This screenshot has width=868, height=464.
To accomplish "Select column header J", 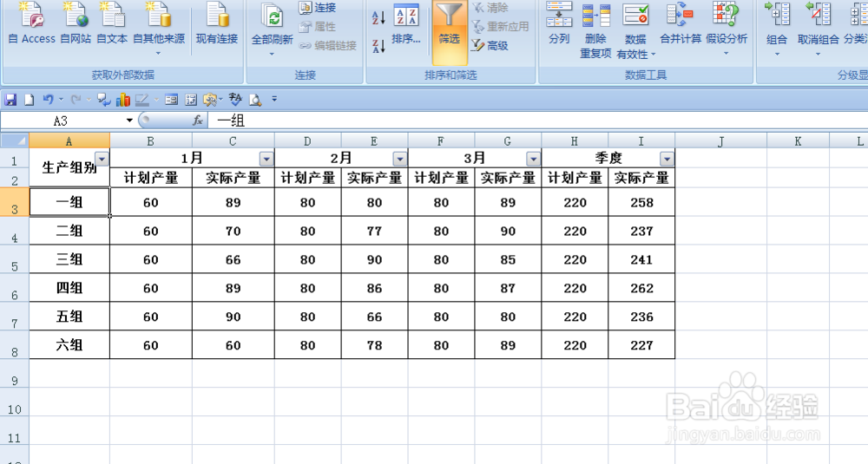I will 720,141.
